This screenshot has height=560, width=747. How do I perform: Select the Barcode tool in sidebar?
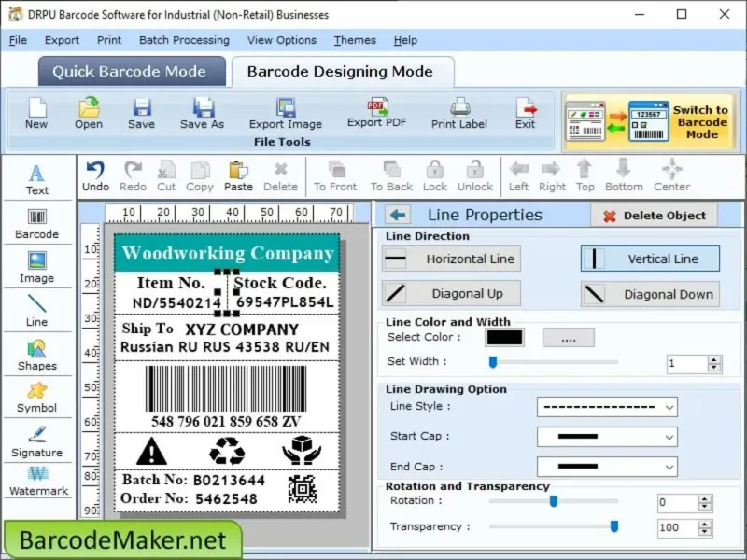click(36, 223)
